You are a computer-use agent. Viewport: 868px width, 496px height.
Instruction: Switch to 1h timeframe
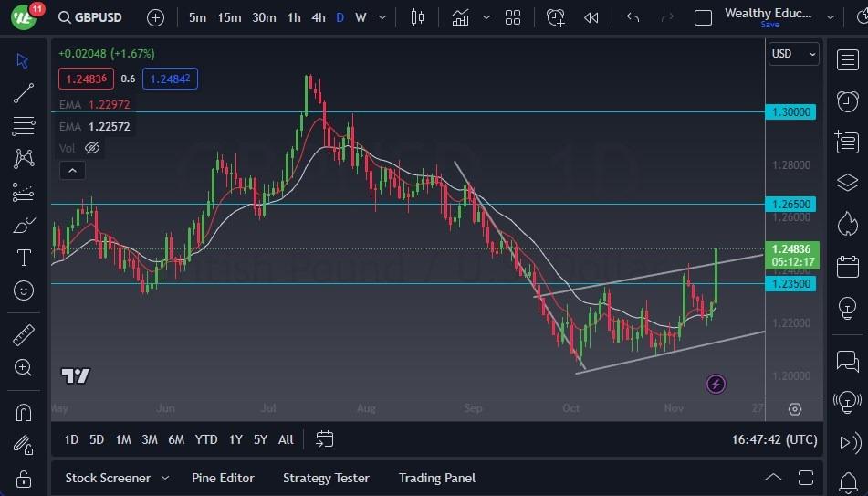[x=294, y=17]
